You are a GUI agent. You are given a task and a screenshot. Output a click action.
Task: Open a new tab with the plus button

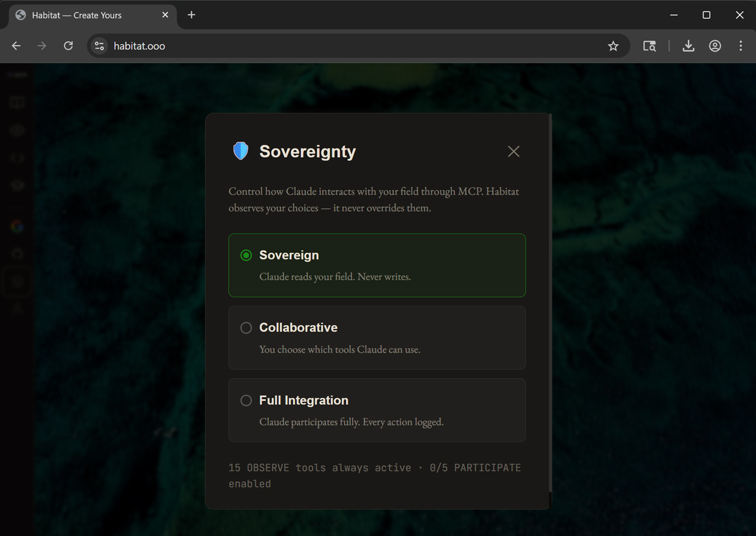pos(191,15)
